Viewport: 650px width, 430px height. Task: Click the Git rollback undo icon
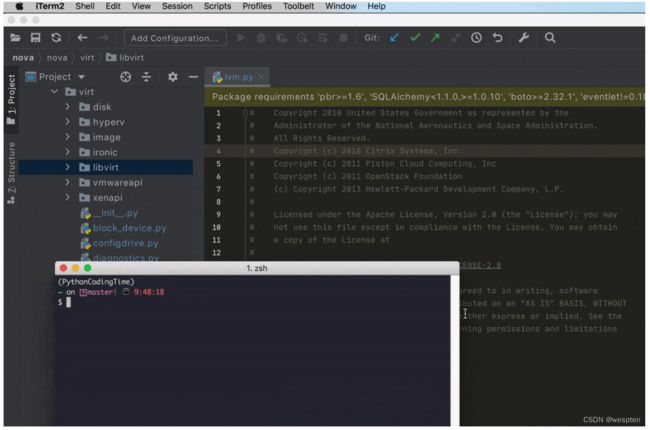point(497,38)
